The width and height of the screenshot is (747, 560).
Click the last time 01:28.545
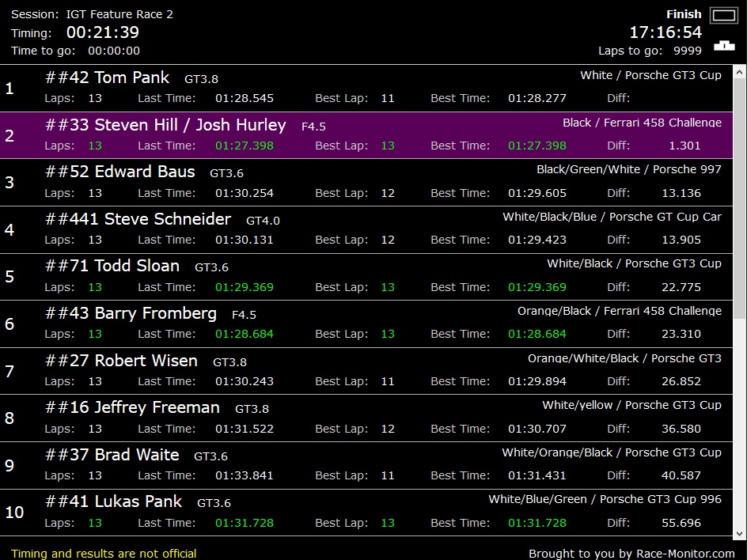pyautogui.click(x=245, y=98)
